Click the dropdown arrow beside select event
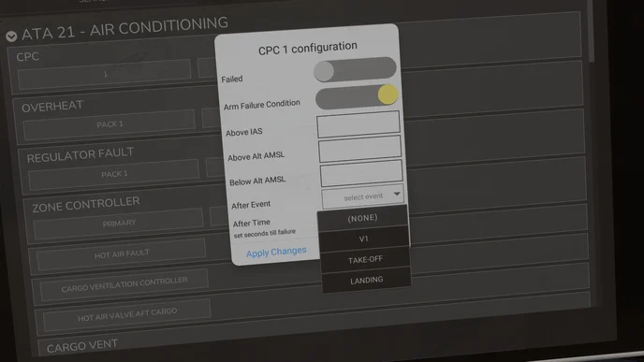The image size is (644, 362). [x=397, y=194]
